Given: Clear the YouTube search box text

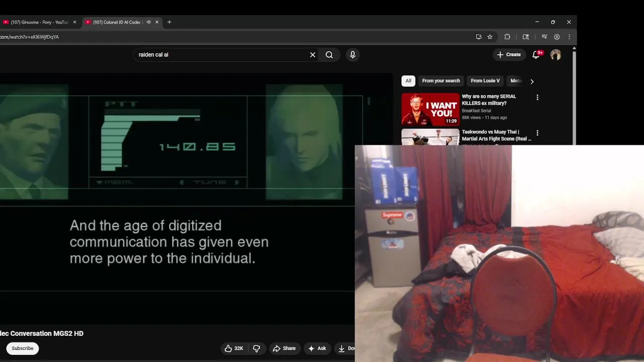Looking at the screenshot, I should 312,55.
